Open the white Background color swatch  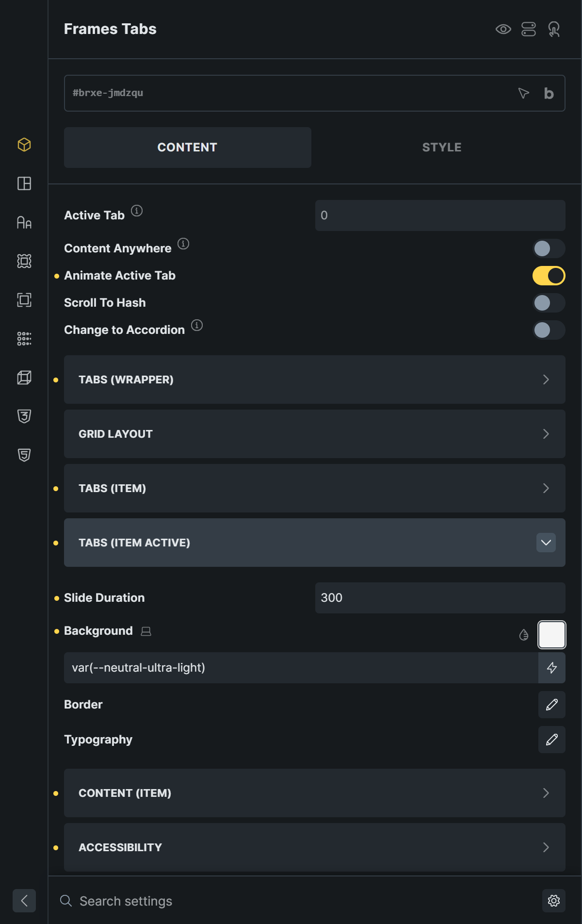552,635
